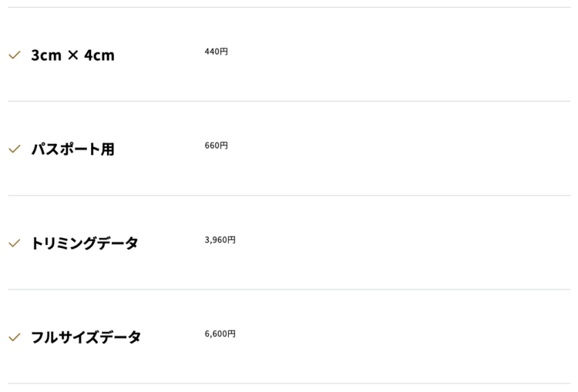Click the 3,960円 price text
Image resolution: width=578 pixels, height=392 pixels.
(x=220, y=240)
